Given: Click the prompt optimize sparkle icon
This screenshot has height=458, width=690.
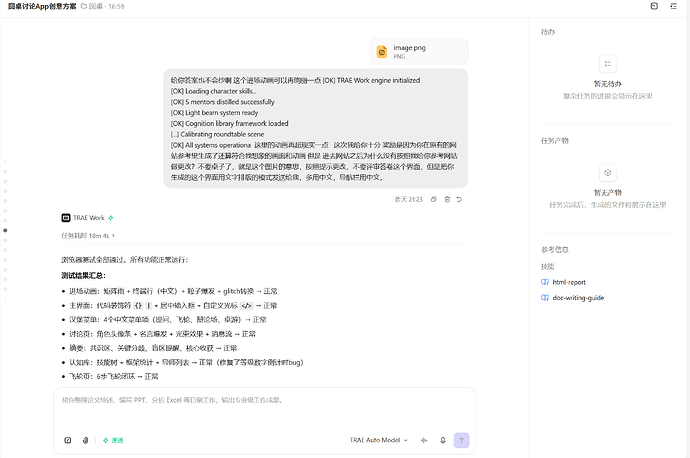Looking at the screenshot, I should tap(424, 440).
